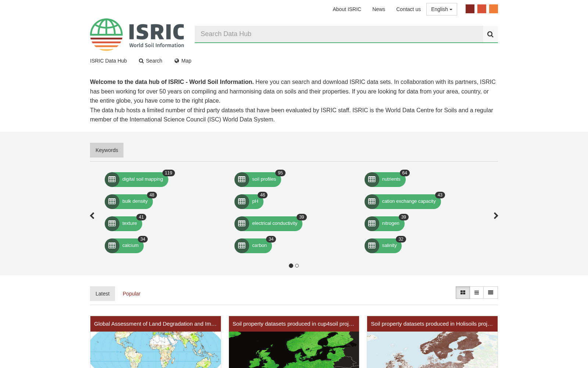Open the Keywords tab
Screen dimensions: 588x368
pos(107,150)
